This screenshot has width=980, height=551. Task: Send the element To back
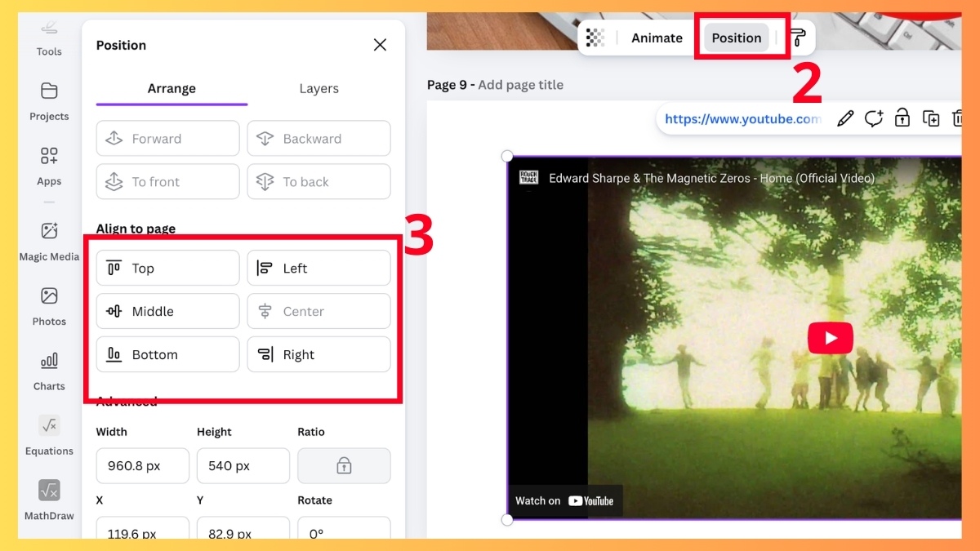click(318, 181)
